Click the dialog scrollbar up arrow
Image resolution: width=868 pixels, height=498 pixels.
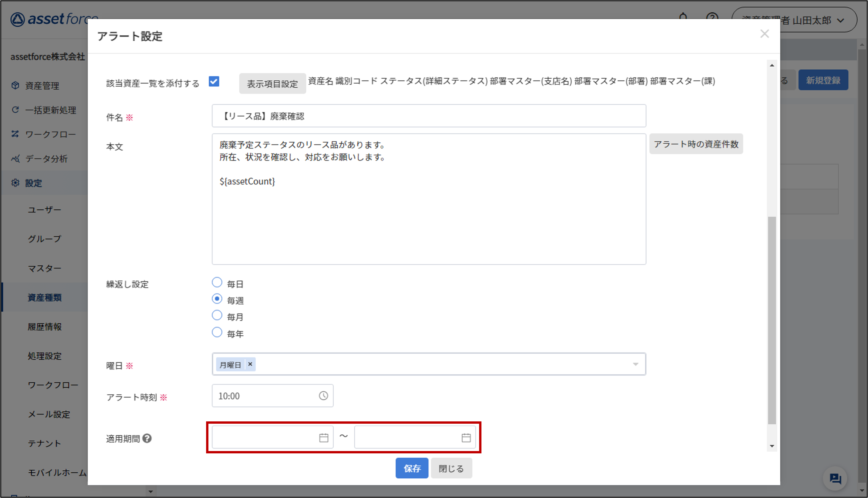(x=771, y=65)
